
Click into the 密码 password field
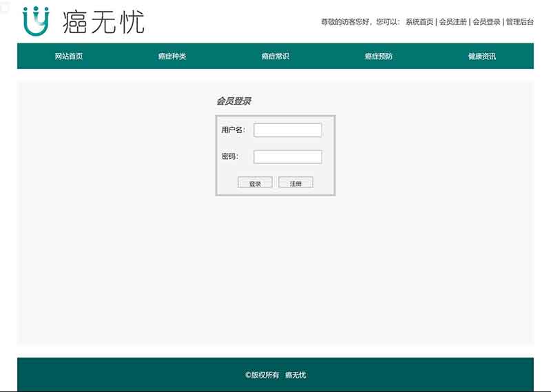point(287,157)
